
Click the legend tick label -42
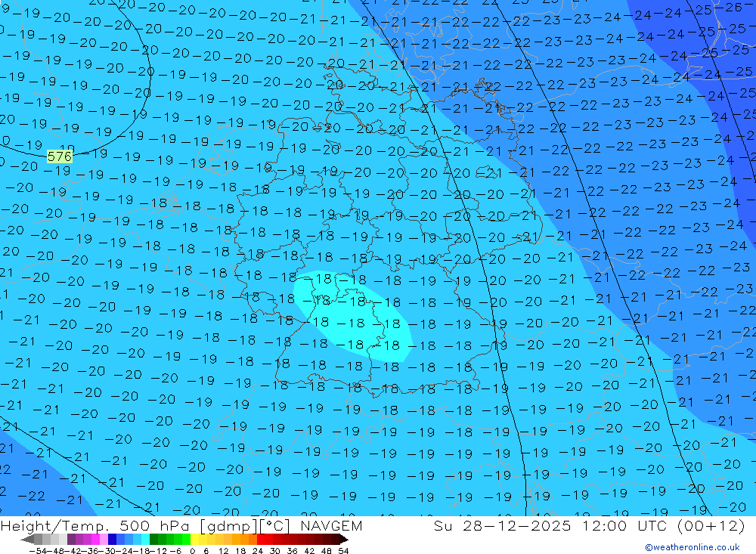point(73,551)
